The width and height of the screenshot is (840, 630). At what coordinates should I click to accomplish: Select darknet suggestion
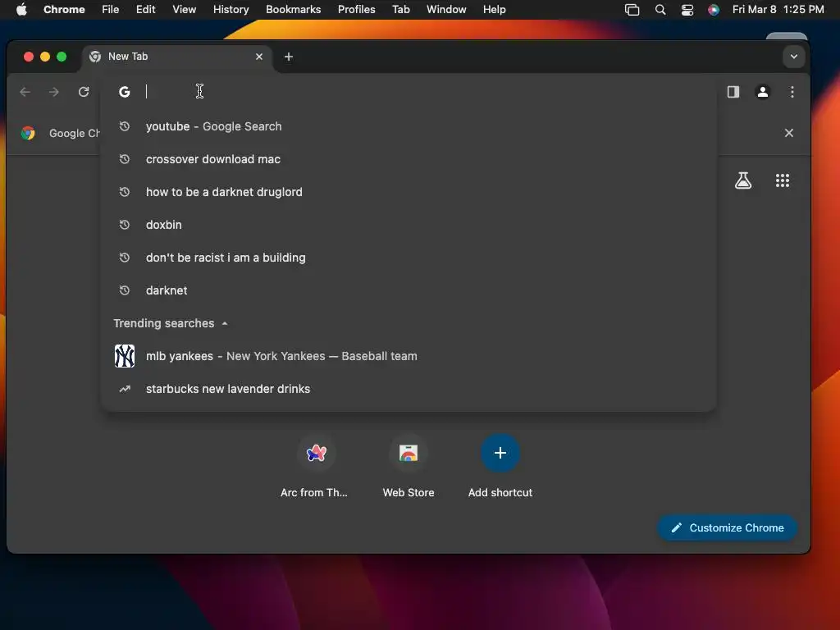pyautogui.click(x=409, y=290)
